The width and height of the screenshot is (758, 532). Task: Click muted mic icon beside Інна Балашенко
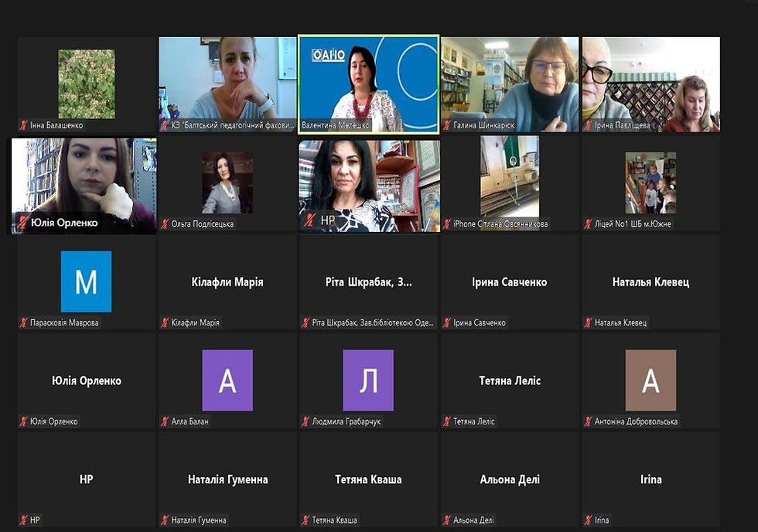(x=23, y=125)
